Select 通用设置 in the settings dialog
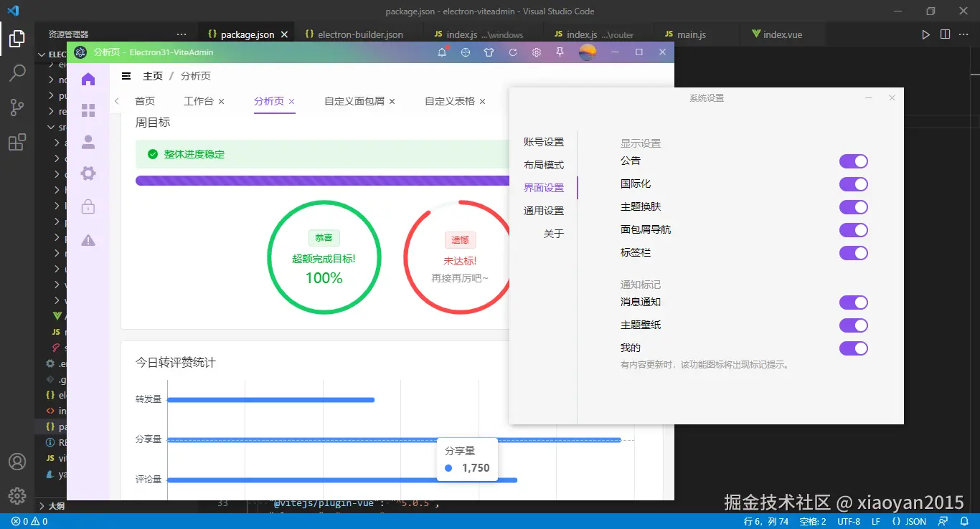980x529 pixels. (543, 210)
